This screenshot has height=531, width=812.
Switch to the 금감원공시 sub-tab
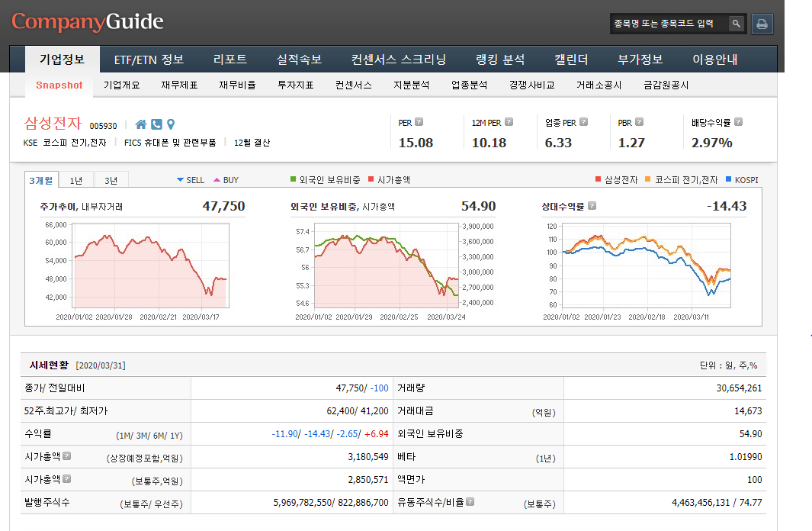pyautogui.click(x=666, y=85)
